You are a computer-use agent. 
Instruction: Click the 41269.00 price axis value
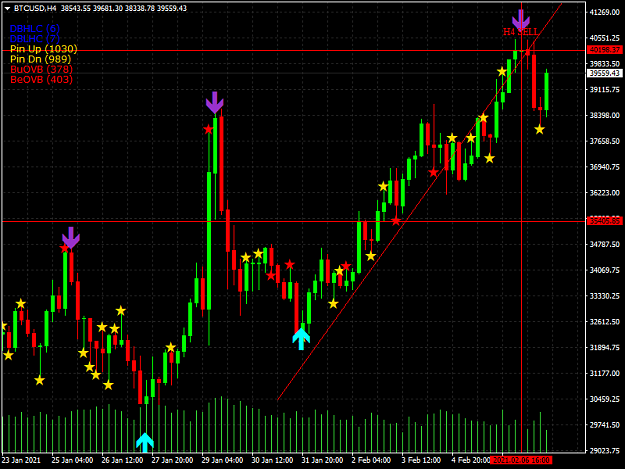(x=605, y=12)
